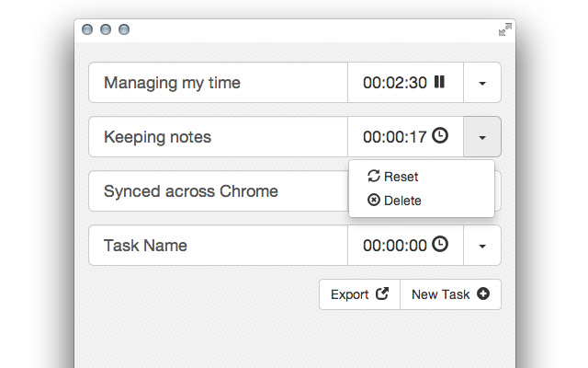The height and width of the screenshot is (368, 588).
Task: Click the New Task plus icon
Action: [x=483, y=293]
